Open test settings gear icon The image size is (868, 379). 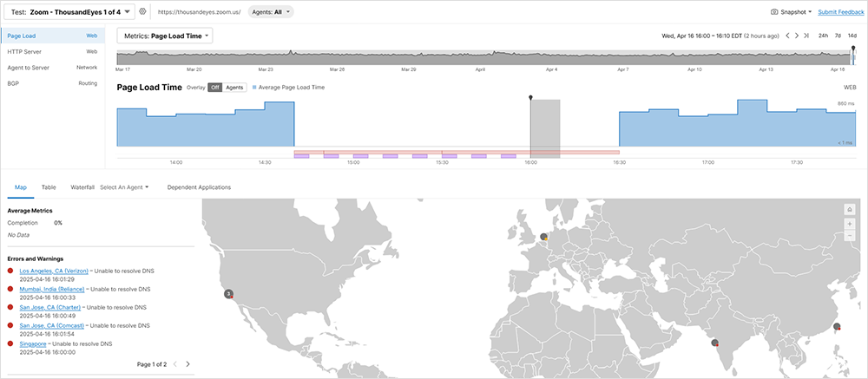142,12
